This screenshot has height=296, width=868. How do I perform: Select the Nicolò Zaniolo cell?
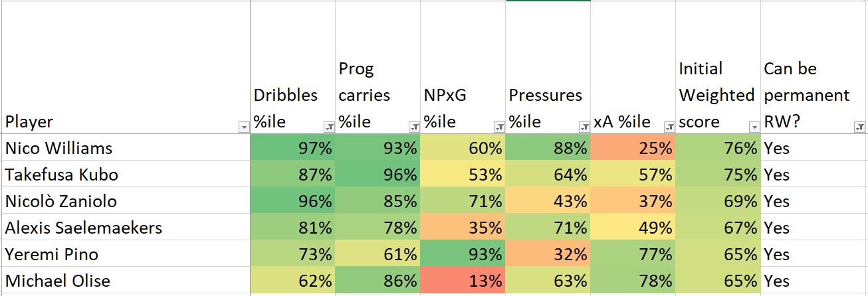(126, 200)
